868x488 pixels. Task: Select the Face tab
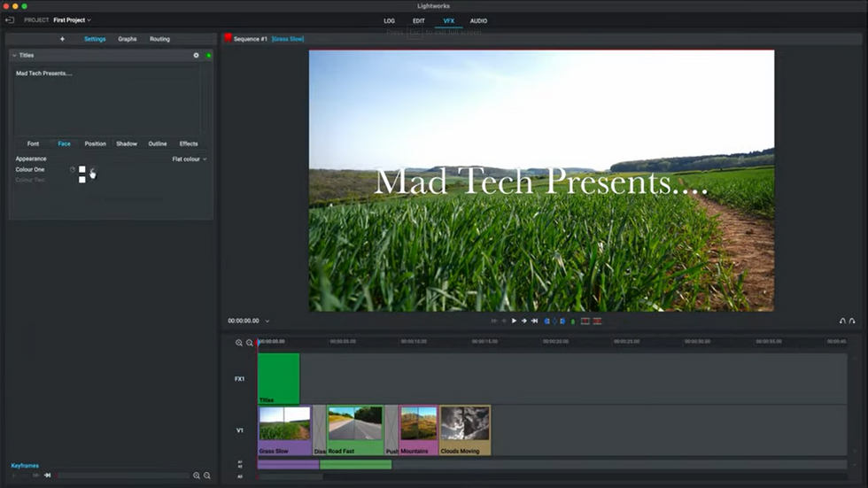coord(64,143)
